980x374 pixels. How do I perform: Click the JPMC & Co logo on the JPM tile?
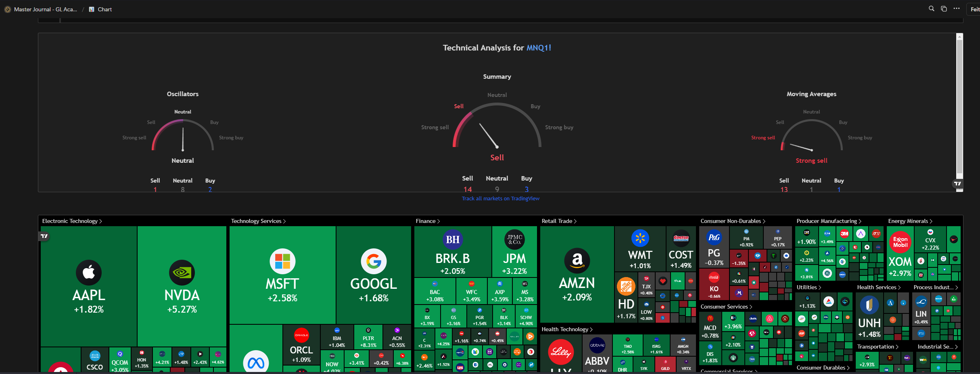[x=514, y=240]
